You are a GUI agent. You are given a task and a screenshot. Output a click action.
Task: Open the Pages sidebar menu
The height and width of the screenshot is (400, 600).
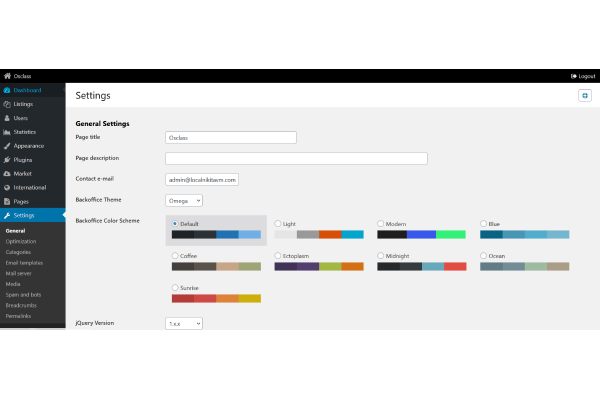(21, 201)
